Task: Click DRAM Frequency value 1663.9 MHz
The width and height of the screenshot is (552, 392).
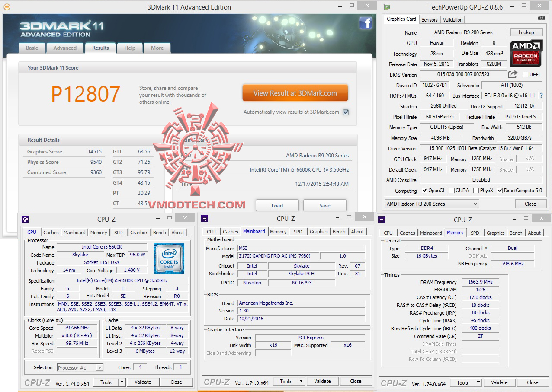Action: click(x=480, y=282)
